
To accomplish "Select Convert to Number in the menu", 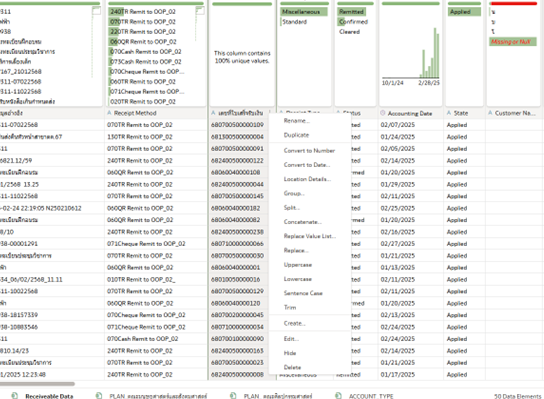I will click(309, 151).
